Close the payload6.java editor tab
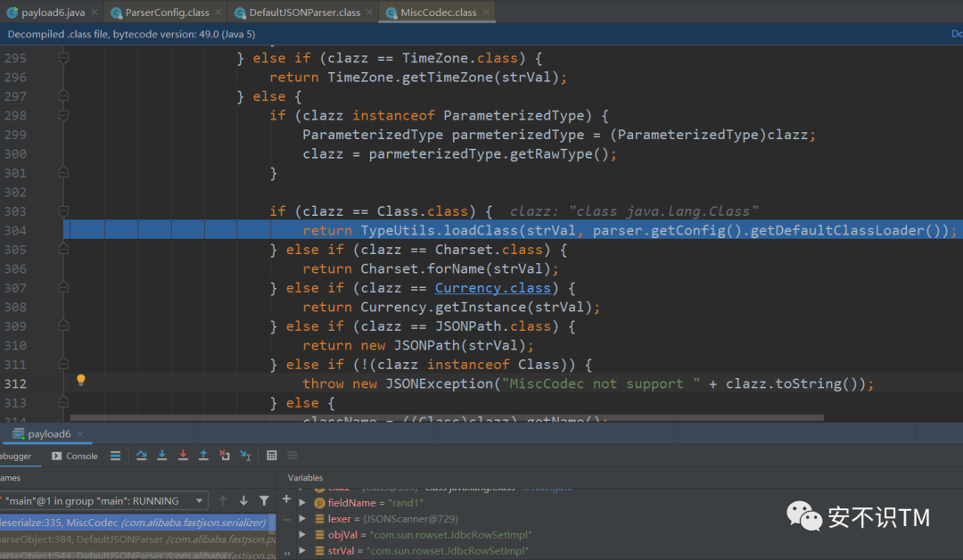Viewport: 963px width, 560px height. (x=93, y=12)
